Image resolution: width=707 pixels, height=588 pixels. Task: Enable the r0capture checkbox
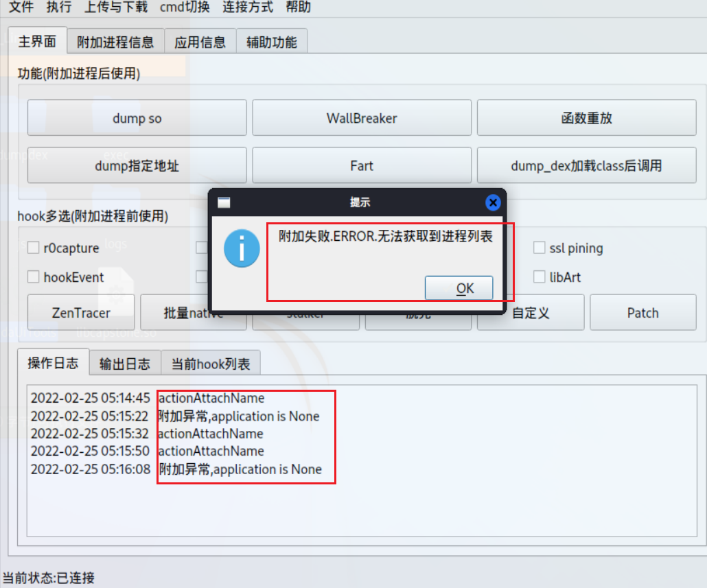tap(34, 248)
